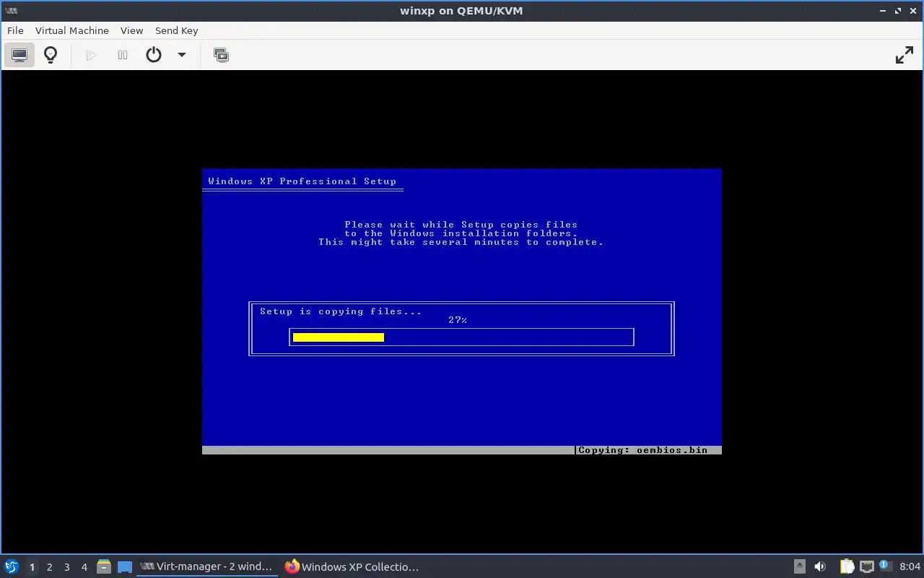The image size is (924, 578).
Task: Minimize the winxp window
Action: click(x=883, y=11)
